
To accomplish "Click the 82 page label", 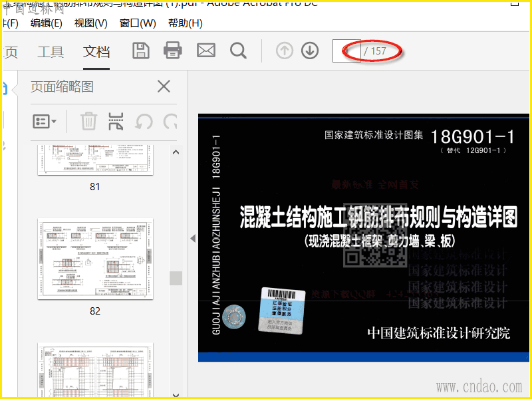I will click(x=95, y=311).
